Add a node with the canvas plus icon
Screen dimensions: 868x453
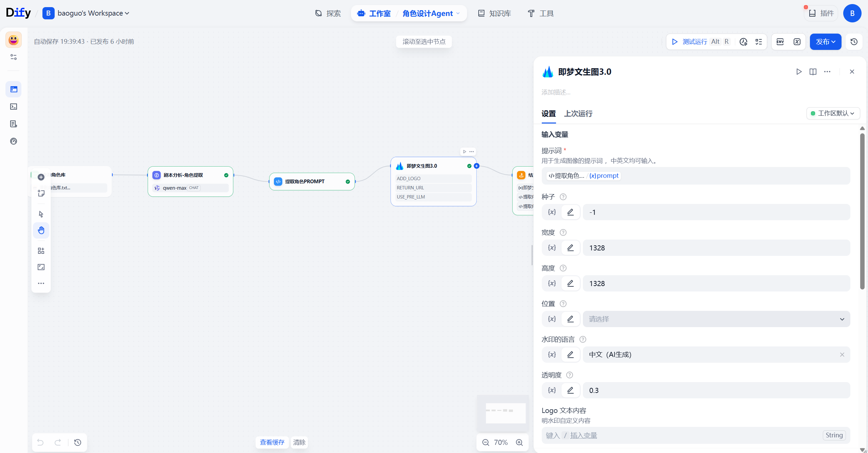tap(41, 177)
